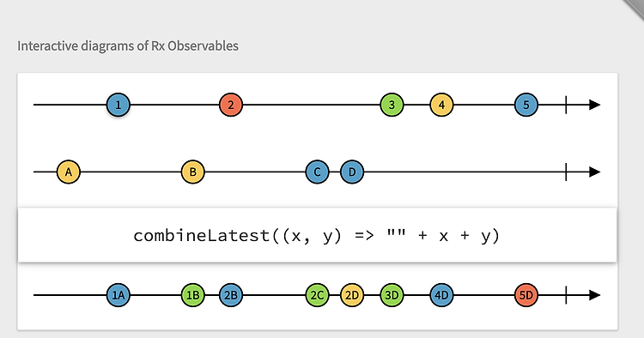Click the blue output marble 4D
The width and height of the screenshot is (644, 338).
pyautogui.click(x=441, y=295)
